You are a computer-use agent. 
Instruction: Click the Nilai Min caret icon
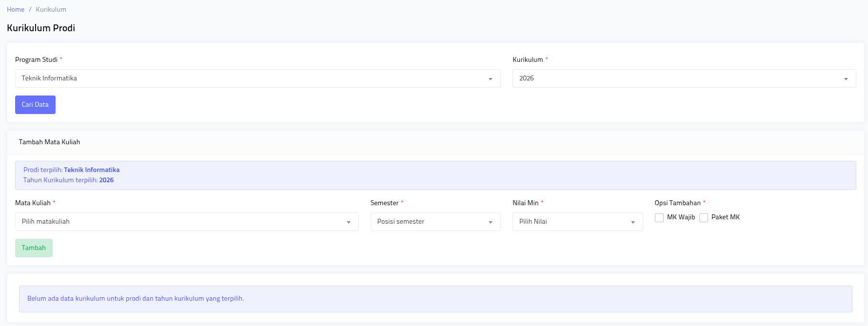pos(632,222)
